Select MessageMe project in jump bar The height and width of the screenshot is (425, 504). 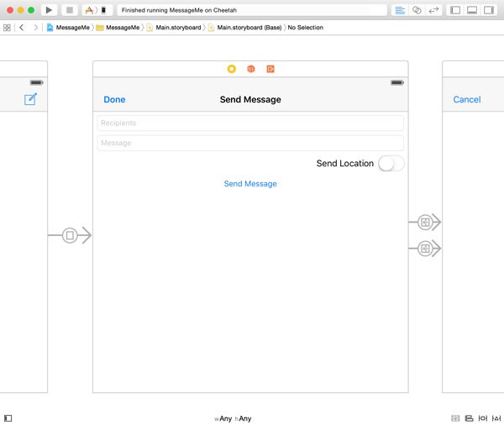point(68,28)
